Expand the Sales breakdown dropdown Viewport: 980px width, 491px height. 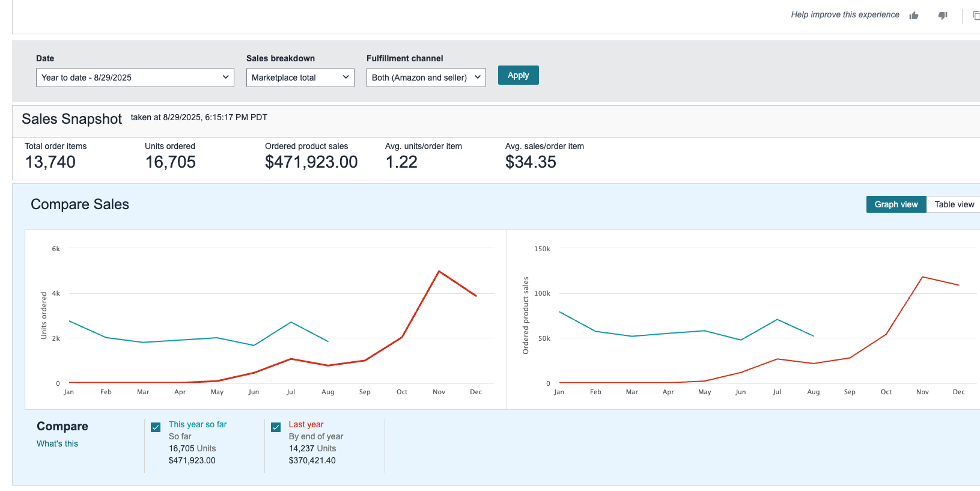point(300,78)
